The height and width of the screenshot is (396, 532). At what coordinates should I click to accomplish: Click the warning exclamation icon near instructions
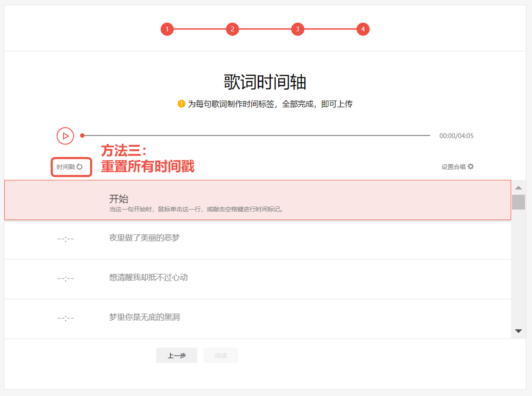181,104
